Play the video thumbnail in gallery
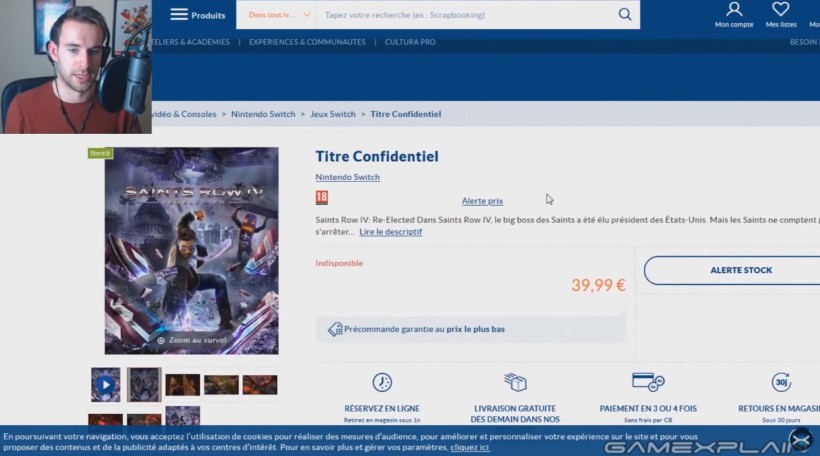This screenshot has height=456, width=820. [106, 385]
